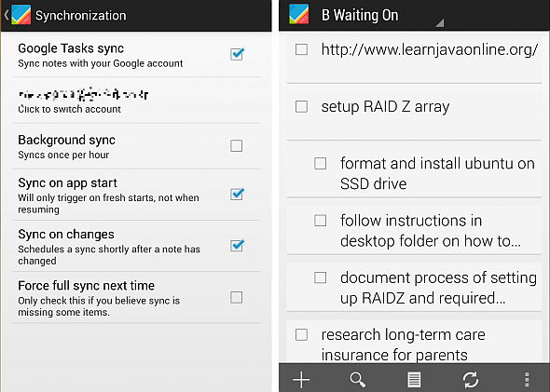Uncheck Sync on changes

[237, 245]
